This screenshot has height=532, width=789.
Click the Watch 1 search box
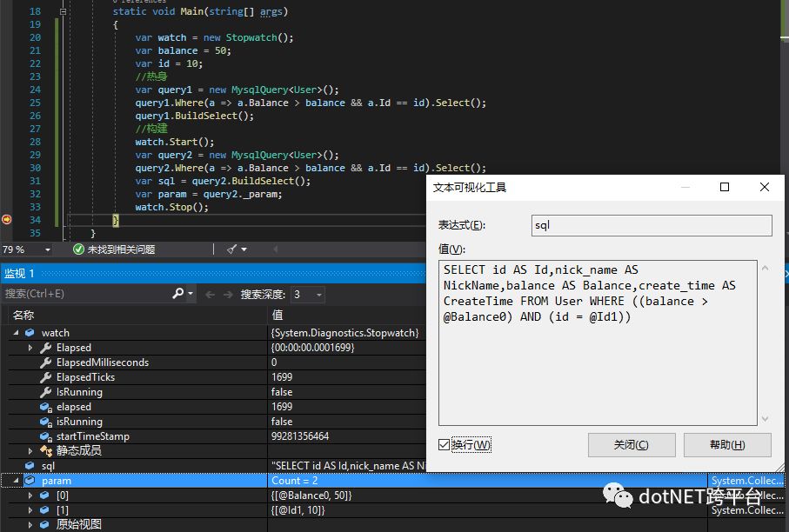86,294
